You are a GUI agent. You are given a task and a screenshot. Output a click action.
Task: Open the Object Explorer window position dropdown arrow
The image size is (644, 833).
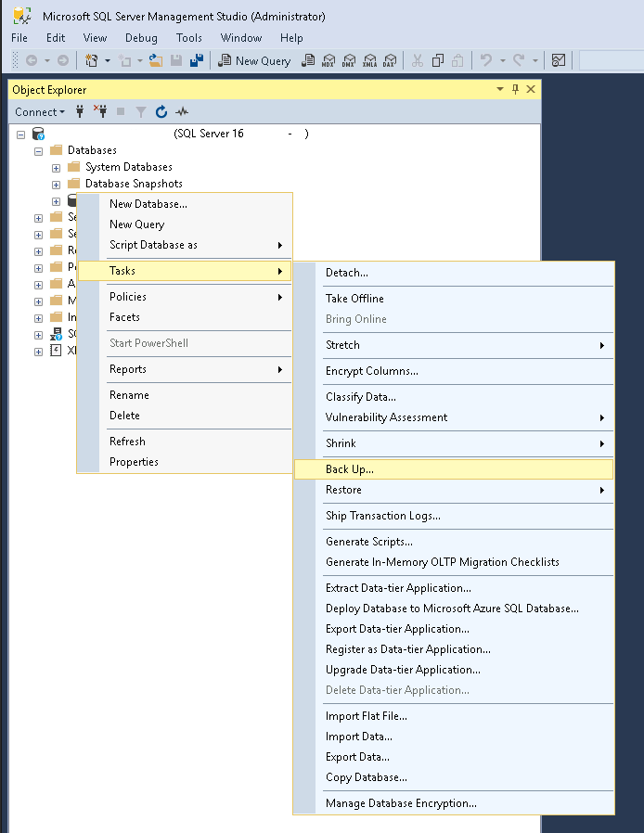[x=500, y=89]
